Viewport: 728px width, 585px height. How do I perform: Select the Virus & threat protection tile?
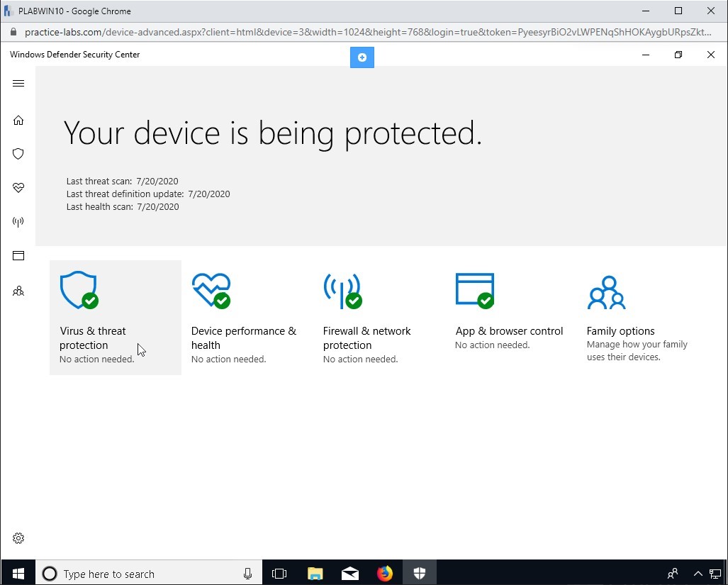(x=115, y=317)
